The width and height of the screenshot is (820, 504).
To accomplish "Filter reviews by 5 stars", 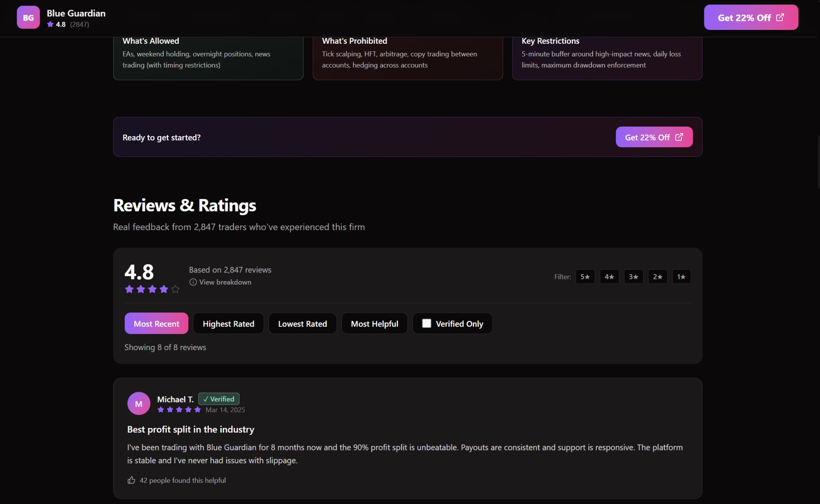I will [585, 277].
